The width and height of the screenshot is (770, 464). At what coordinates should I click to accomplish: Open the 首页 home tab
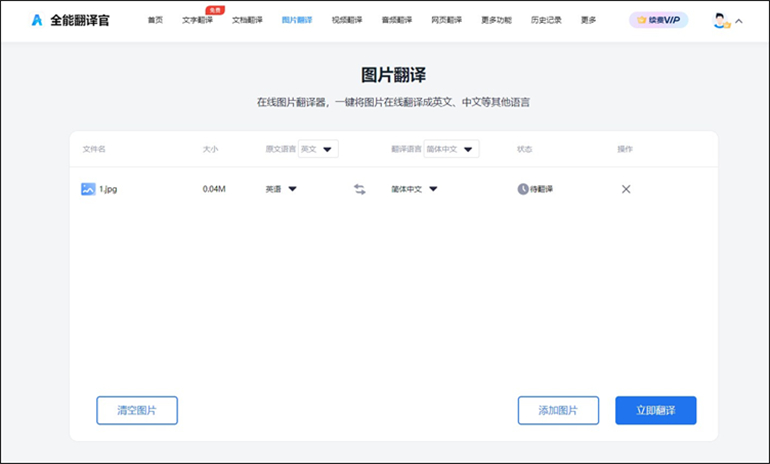pos(155,20)
